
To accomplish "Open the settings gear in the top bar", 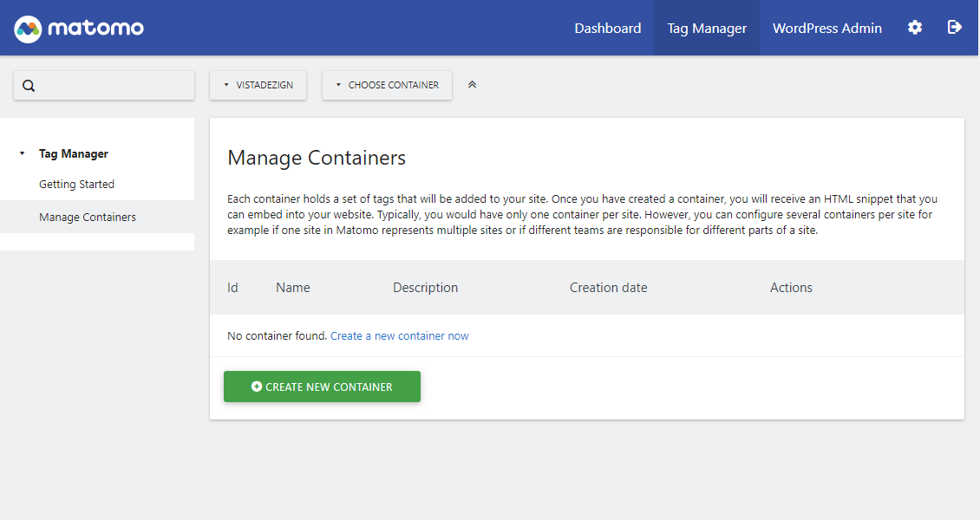I will click(915, 28).
